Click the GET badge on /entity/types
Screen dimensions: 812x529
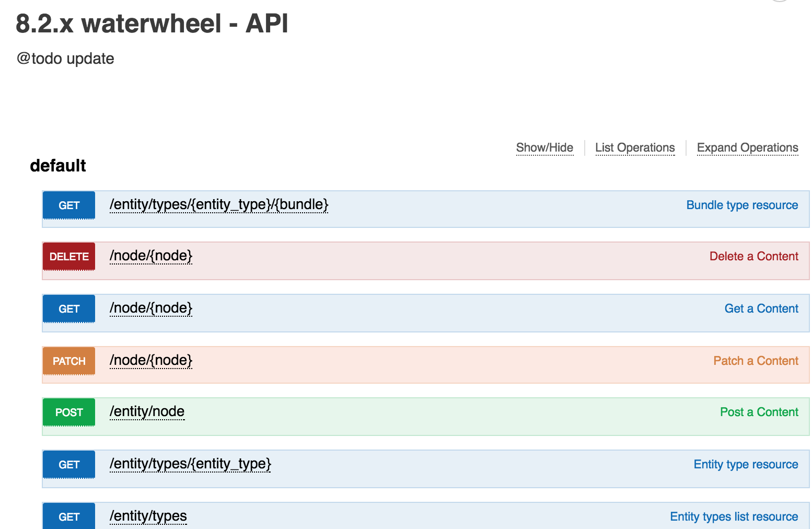pyautogui.click(x=68, y=516)
